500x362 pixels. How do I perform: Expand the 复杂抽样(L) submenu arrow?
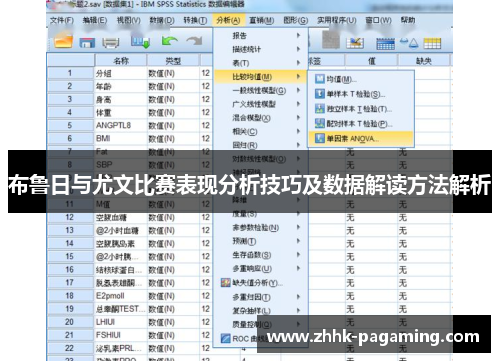298,310
